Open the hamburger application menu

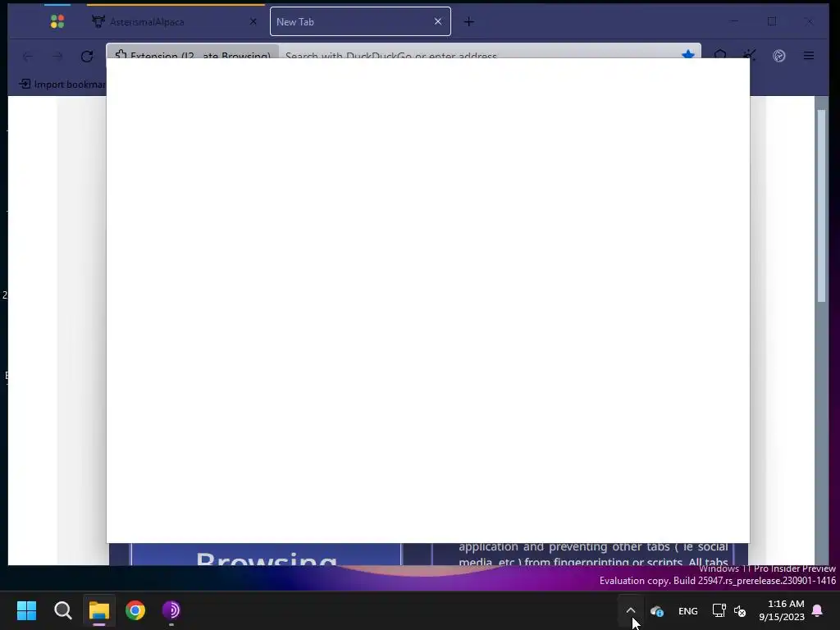[x=808, y=56]
